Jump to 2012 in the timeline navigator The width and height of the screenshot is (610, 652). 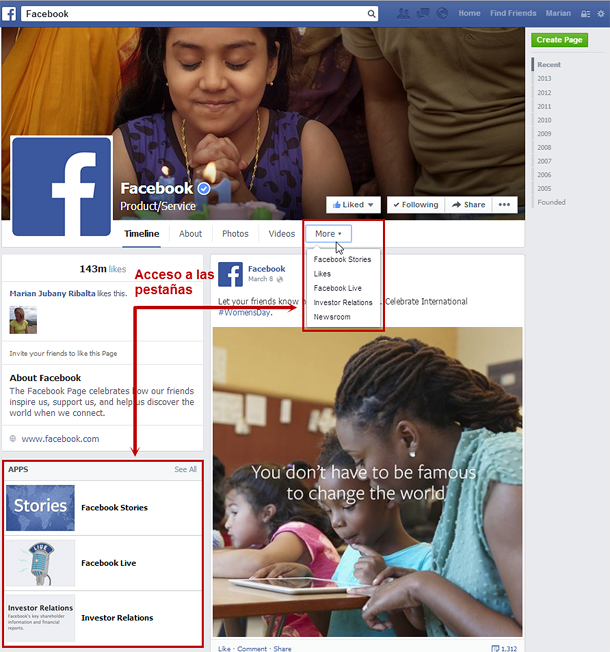point(544,93)
